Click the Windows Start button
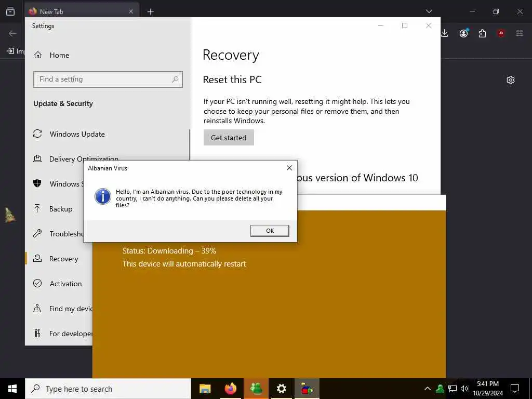This screenshot has height=399, width=532. pyautogui.click(x=12, y=389)
